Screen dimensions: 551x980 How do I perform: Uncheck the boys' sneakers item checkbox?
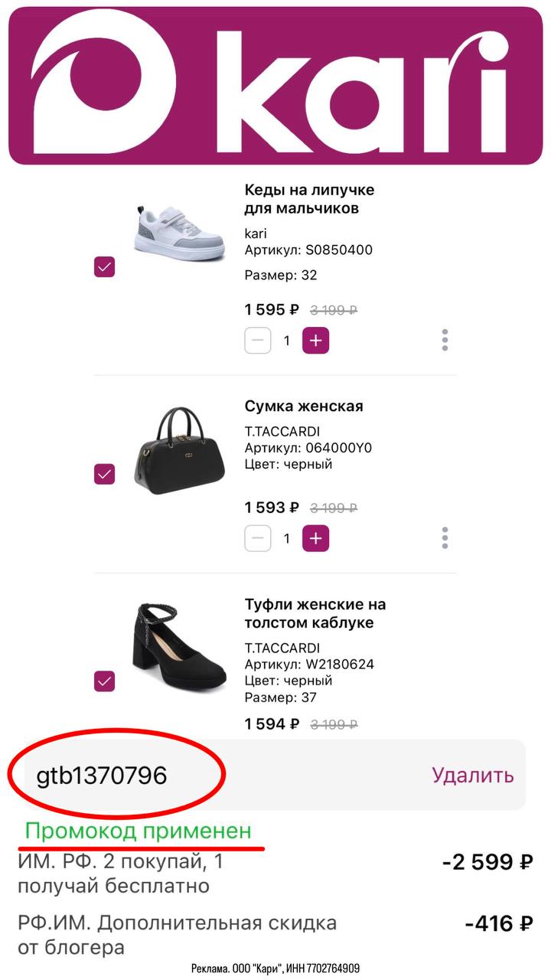pyautogui.click(x=104, y=267)
